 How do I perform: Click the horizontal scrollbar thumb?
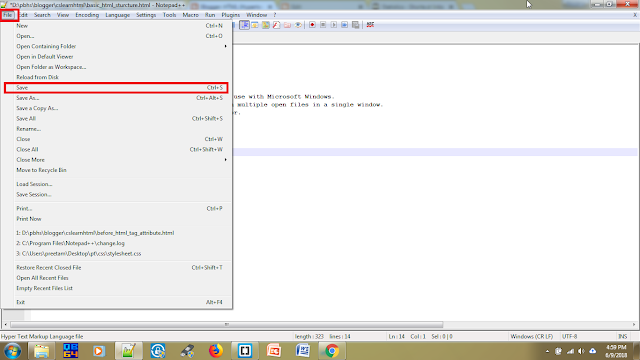pos(227,325)
